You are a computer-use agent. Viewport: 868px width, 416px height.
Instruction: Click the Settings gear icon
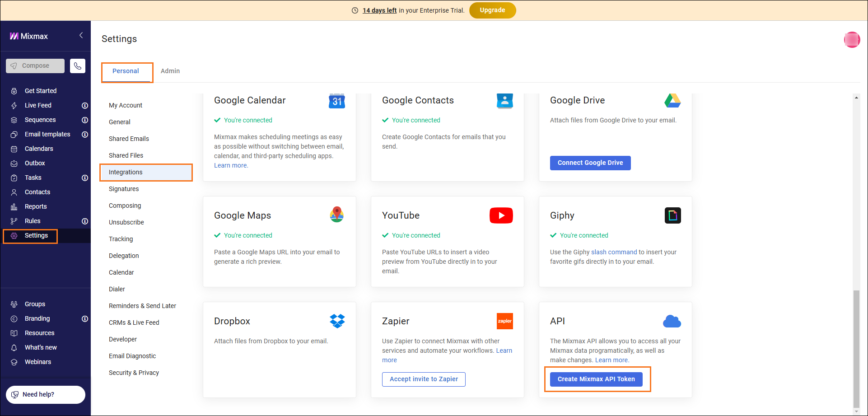tap(14, 236)
